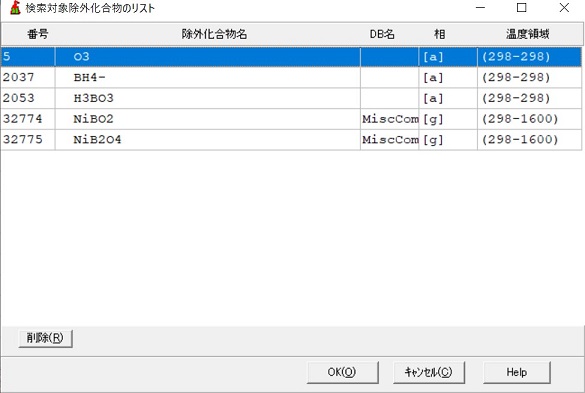Click phase [a] in the H3BO3 row
This screenshot has height=393, width=585.
tap(448, 98)
